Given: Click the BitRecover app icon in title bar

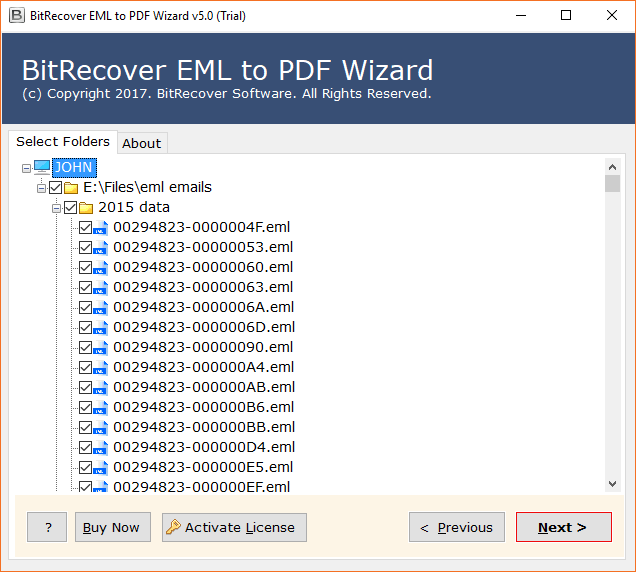Looking at the screenshot, I should (x=17, y=15).
